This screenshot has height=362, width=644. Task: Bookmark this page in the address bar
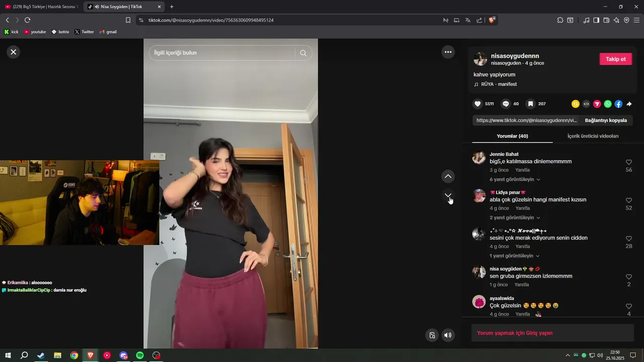(128, 20)
